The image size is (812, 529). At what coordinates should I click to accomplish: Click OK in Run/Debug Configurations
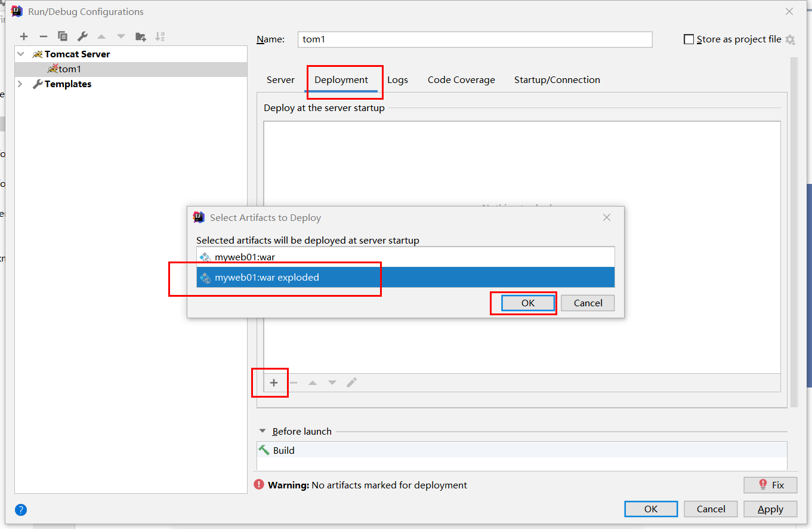(651, 509)
